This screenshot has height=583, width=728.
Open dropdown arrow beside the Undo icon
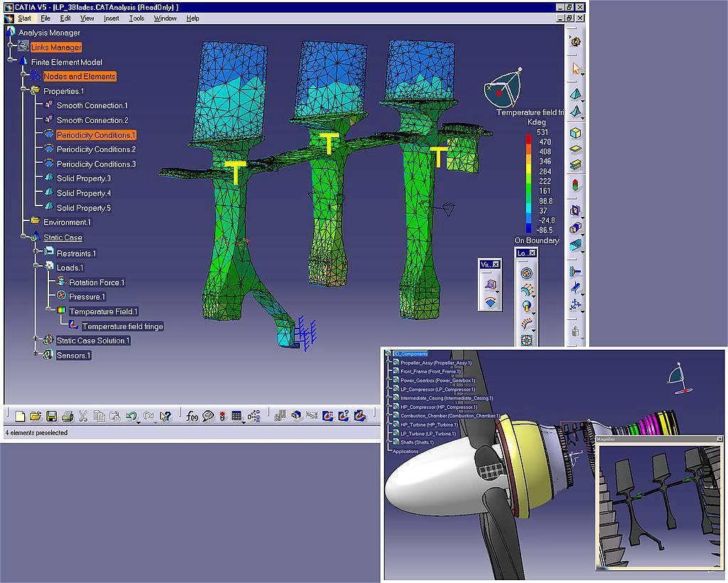[x=139, y=422]
